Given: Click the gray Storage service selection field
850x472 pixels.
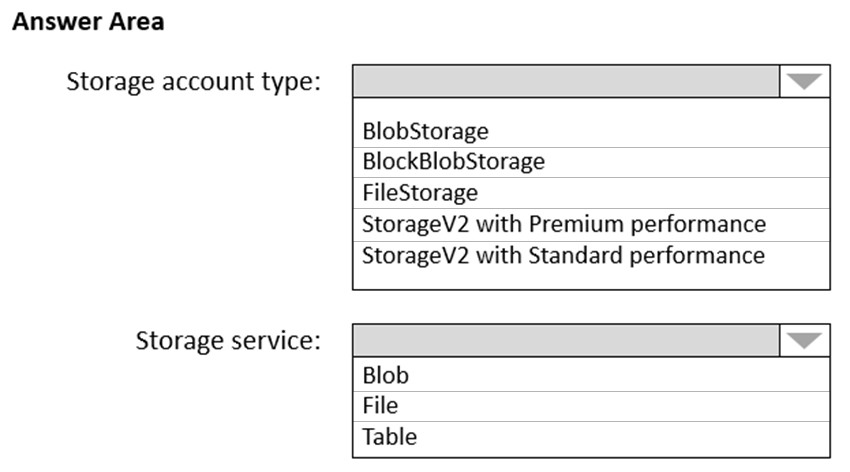Looking at the screenshot, I should coord(566,341).
